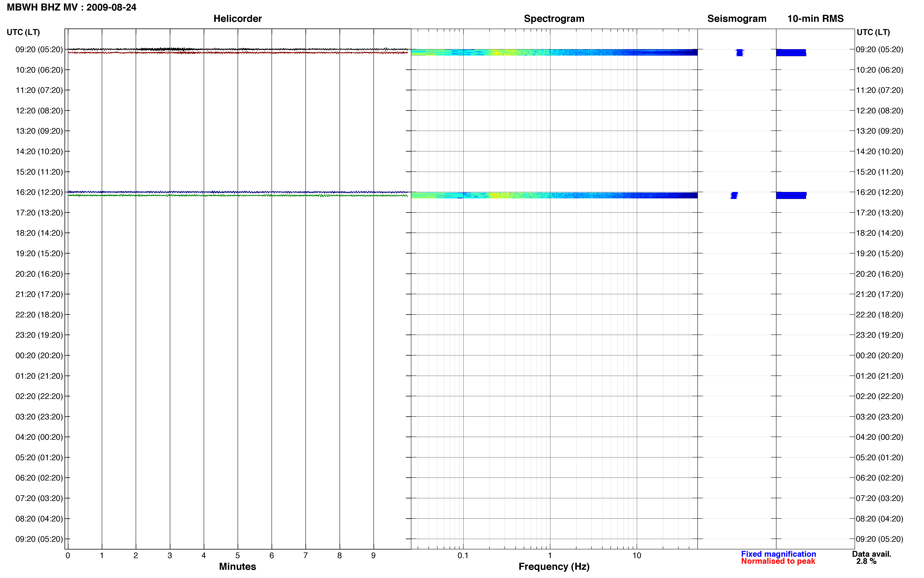
Task: Click the left '04:20 (00:20)' time label
Action: 39,437
